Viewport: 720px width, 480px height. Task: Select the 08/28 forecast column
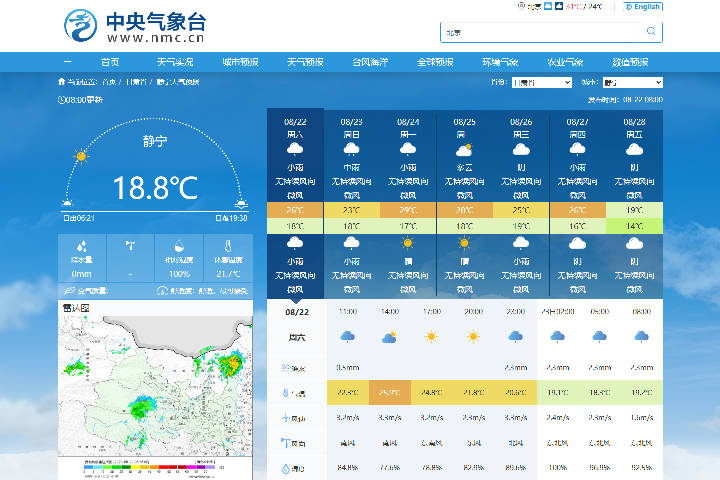point(635,203)
